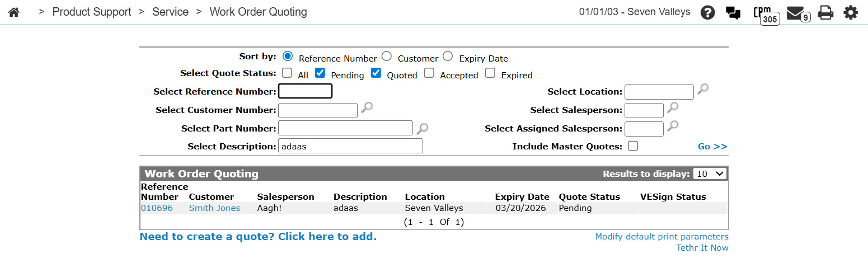
Task: Uncheck the Pending quote status
Action: 320,73
